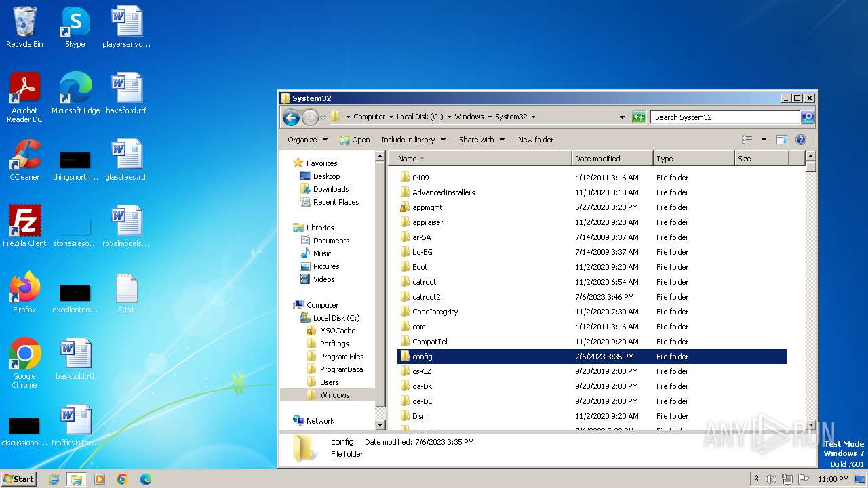Open Recent Places in navigation pane

point(336,202)
